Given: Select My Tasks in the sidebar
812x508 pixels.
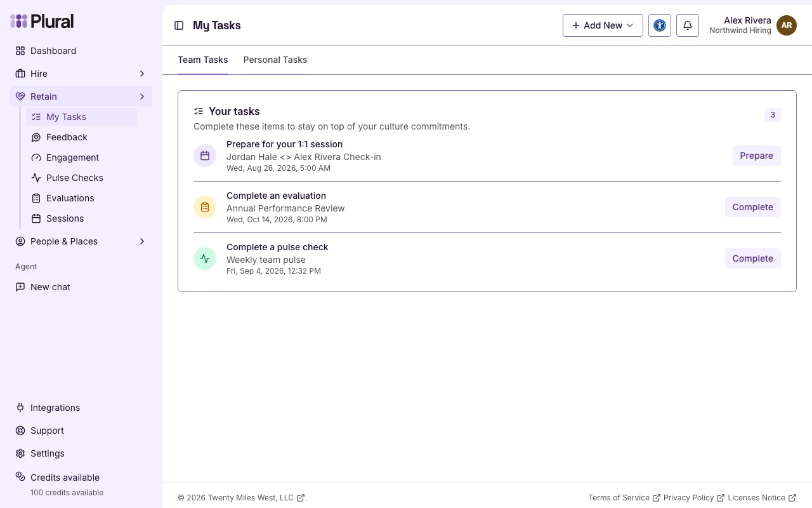Looking at the screenshot, I should tap(81, 117).
